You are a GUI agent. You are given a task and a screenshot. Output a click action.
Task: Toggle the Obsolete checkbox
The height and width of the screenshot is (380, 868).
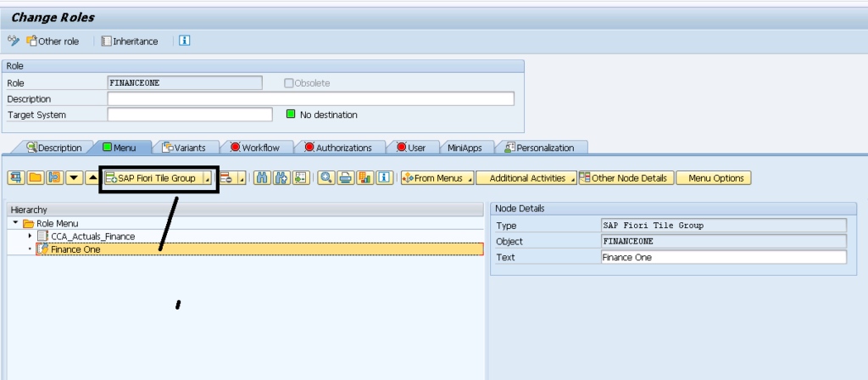pyautogui.click(x=289, y=83)
